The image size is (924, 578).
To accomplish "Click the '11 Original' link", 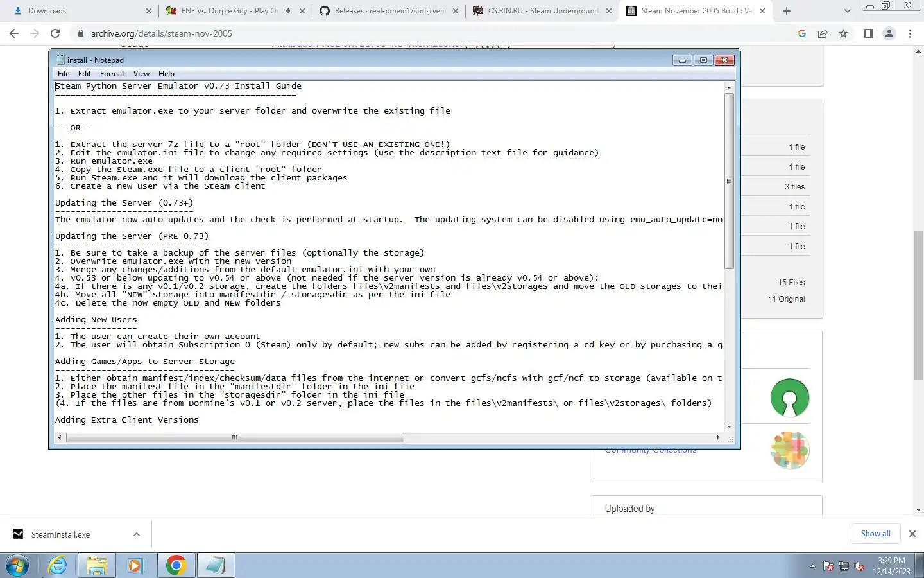I will point(787,299).
